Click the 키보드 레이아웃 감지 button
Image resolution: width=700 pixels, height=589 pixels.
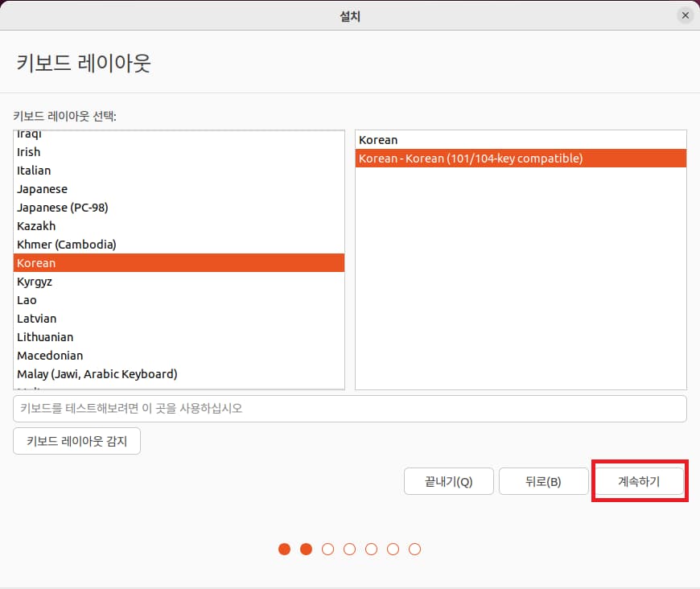pyautogui.click(x=76, y=441)
